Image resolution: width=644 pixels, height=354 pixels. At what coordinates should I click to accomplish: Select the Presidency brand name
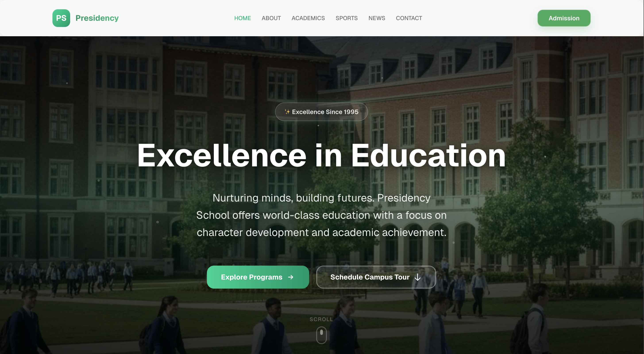pos(97,18)
